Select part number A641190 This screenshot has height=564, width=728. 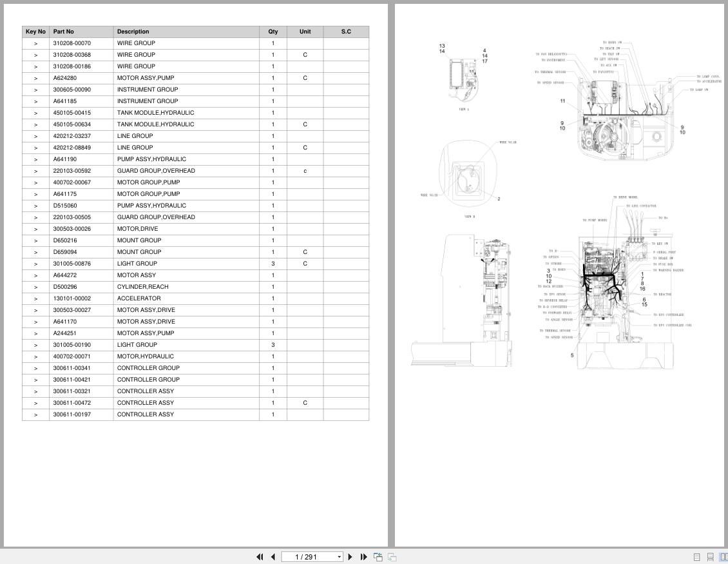[65, 159]
